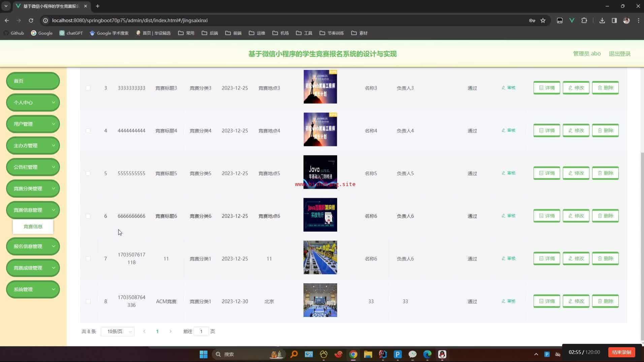Viewport: 644px width, 362px height.
Task: Select the checkbox for row 6
Action: coord(88,216)
